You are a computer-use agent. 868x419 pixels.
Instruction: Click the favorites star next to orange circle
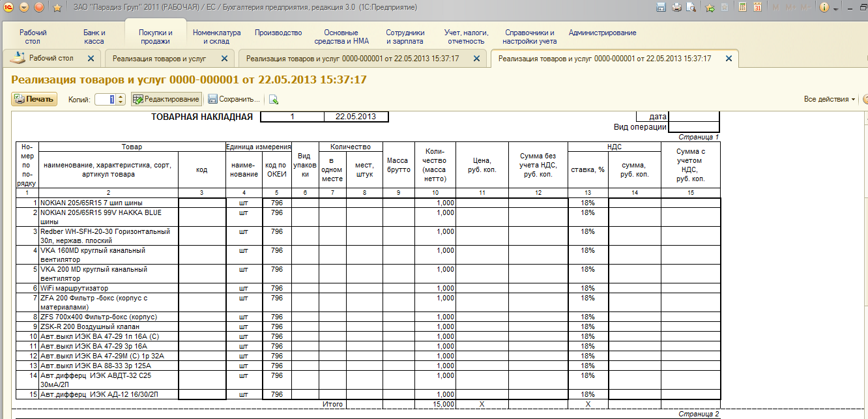57,8
